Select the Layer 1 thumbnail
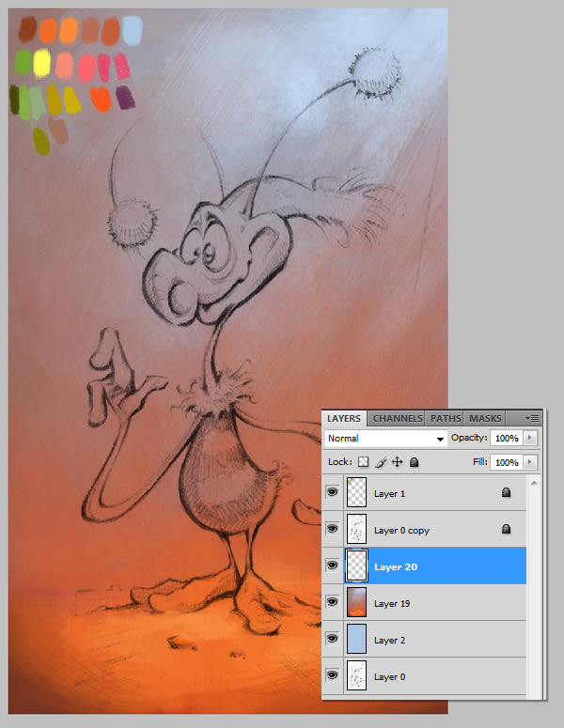 [357, 492]
